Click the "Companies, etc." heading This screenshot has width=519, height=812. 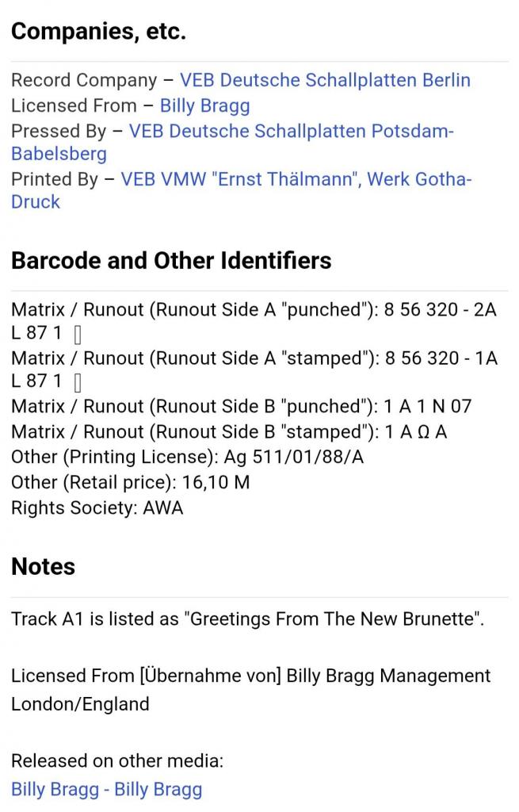98,32
